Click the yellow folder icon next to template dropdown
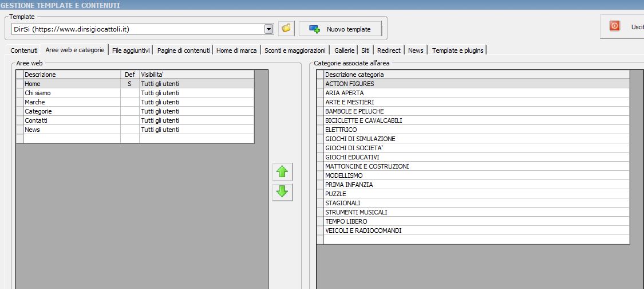644x289 pixels. click(286, 29)
